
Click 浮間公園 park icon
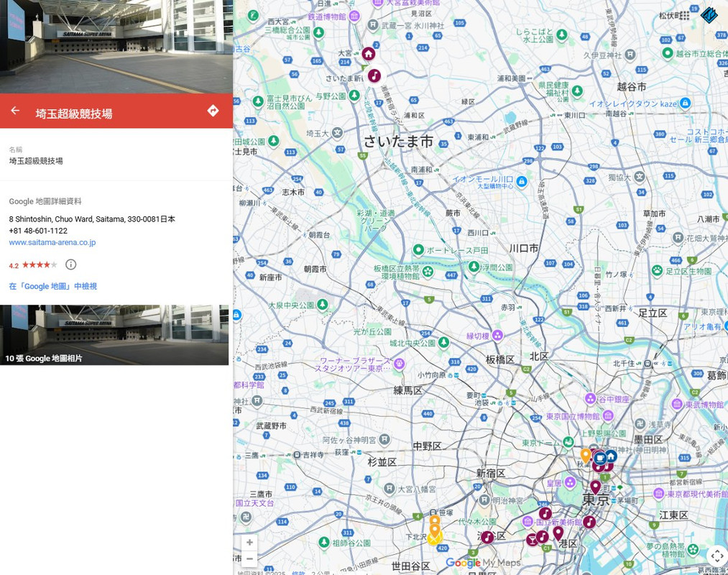[x=474, y=267]
